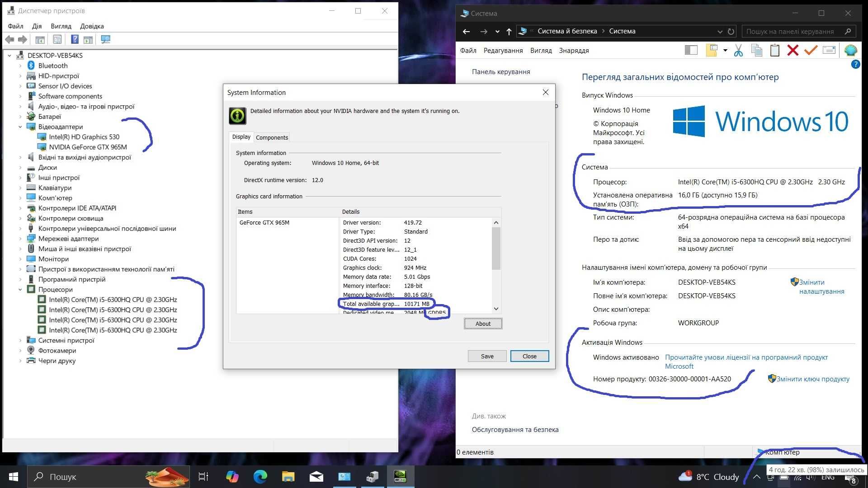Open Microsoft Edge from the taskbar

pos(260,476)
